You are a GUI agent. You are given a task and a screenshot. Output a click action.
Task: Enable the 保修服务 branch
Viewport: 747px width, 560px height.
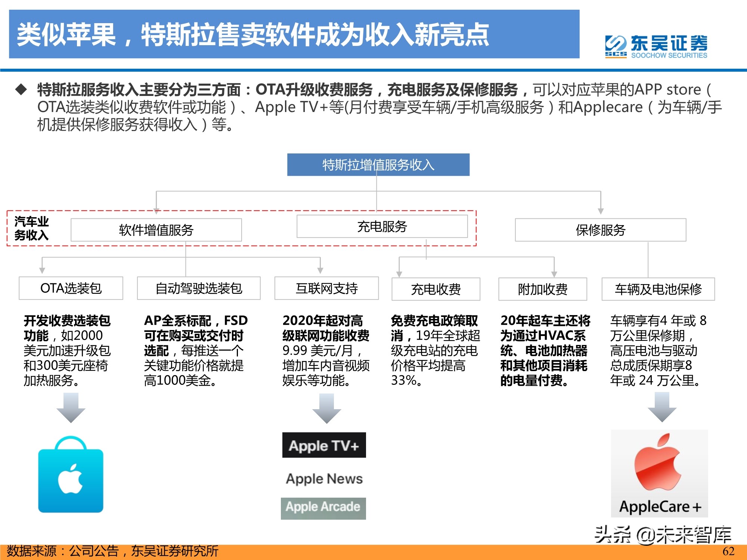tap(601, 230)
